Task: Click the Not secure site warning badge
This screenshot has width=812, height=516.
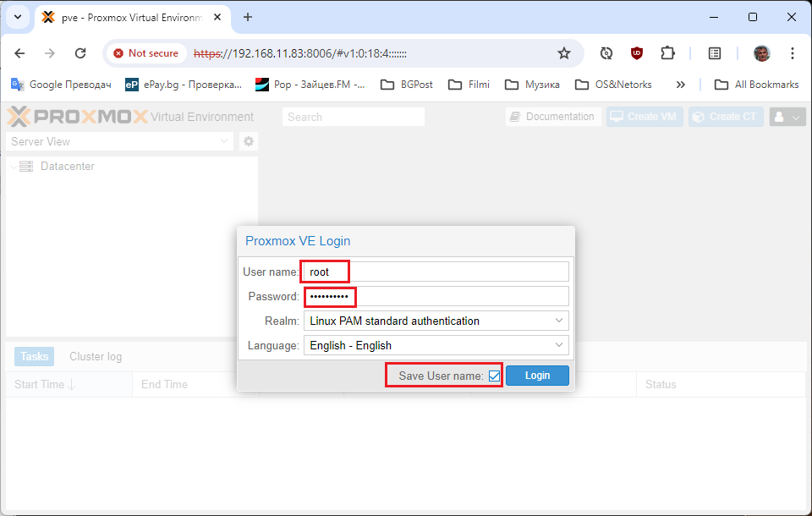Action: click(x=146, y=53)
